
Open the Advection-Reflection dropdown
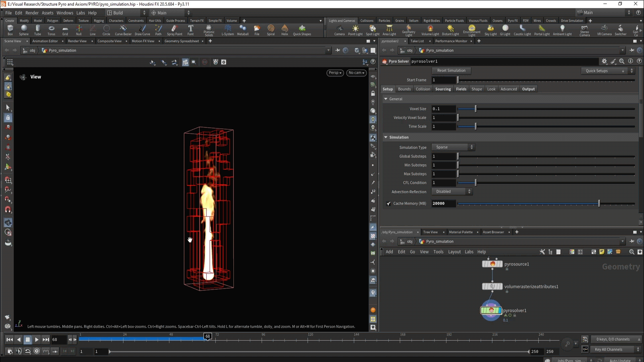[x=452, y=191]
